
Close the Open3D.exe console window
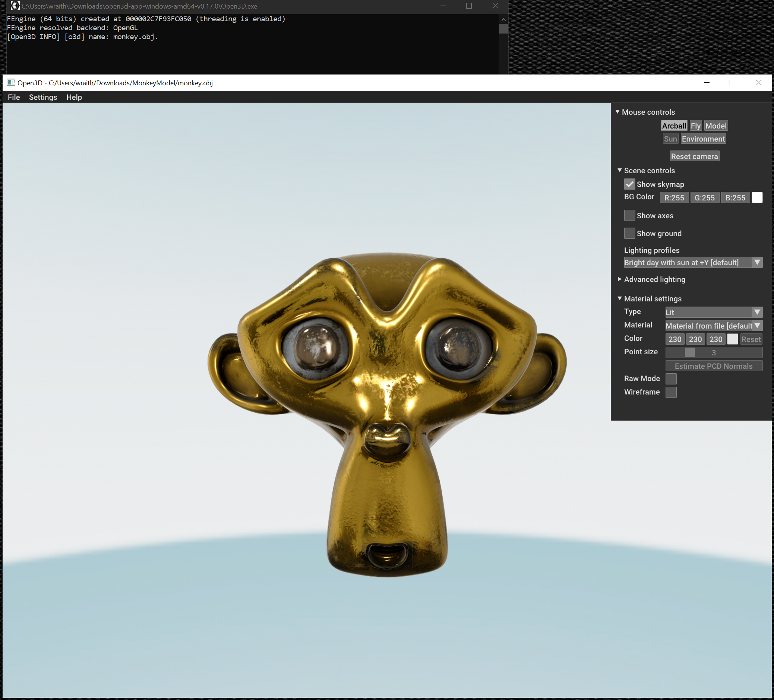(495, 6)
